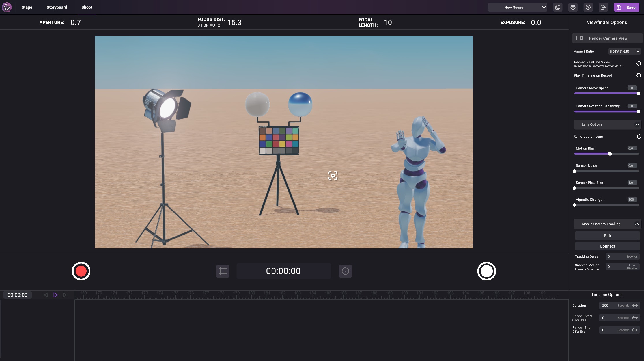Click the Smooth Motion field
644x361 pixels.
click(x=623, y=267)
